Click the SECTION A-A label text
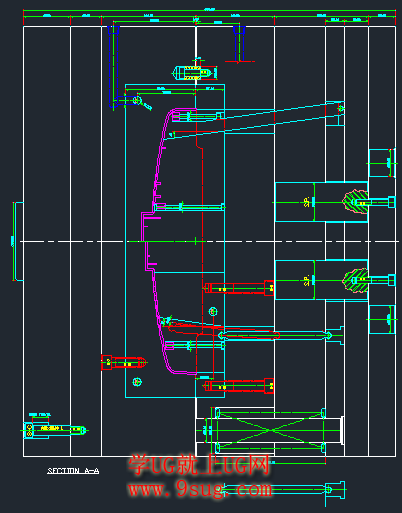Viewport: 402px width, 513px height. click(x=73, y=471)
